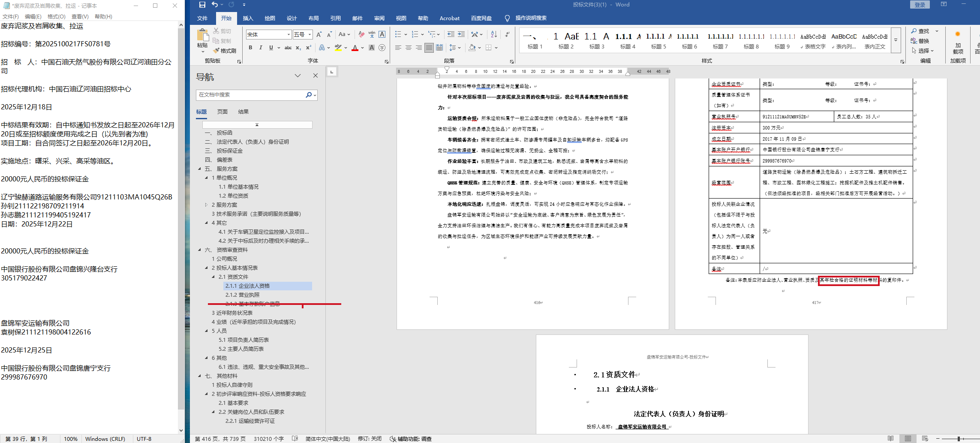
Task: Switch to Read Mode view in status bar
Action: point(891,439)
